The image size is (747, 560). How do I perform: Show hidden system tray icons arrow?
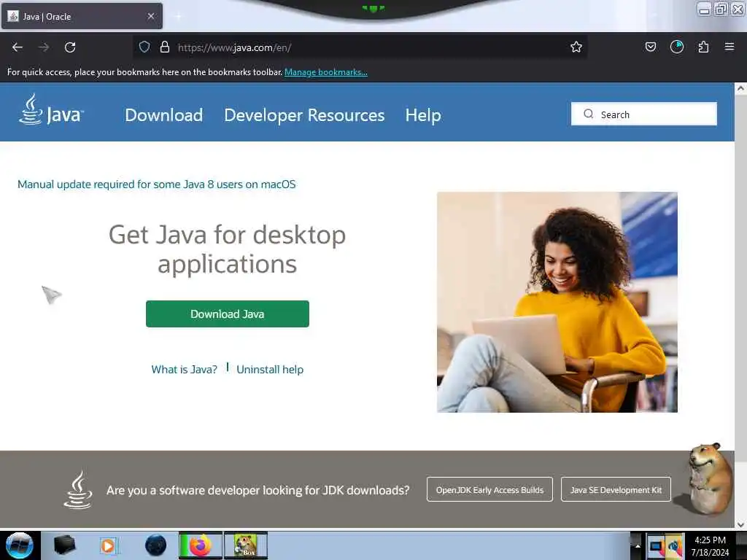click(x=638, y=545)
